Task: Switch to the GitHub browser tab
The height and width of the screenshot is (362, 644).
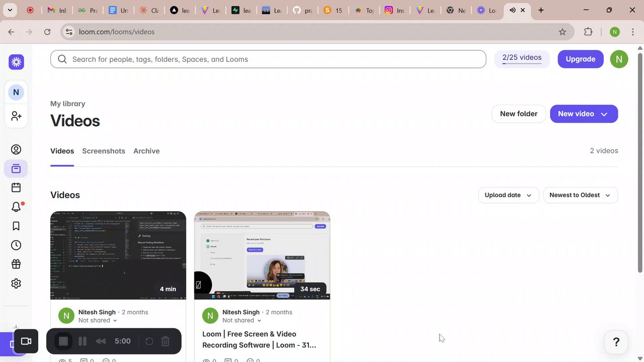Action: [x=303, y=10]
